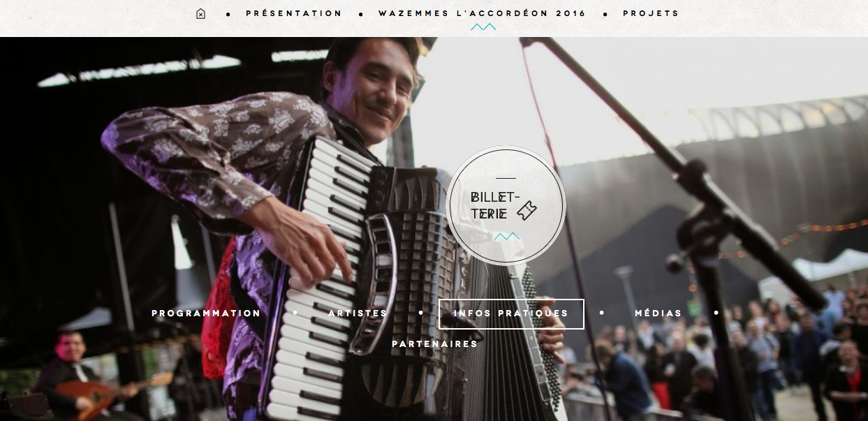Click the turquoise zigzag under Wazemmes l'Accordéon 2016
The image size is (868, 421).
(483, 27)
